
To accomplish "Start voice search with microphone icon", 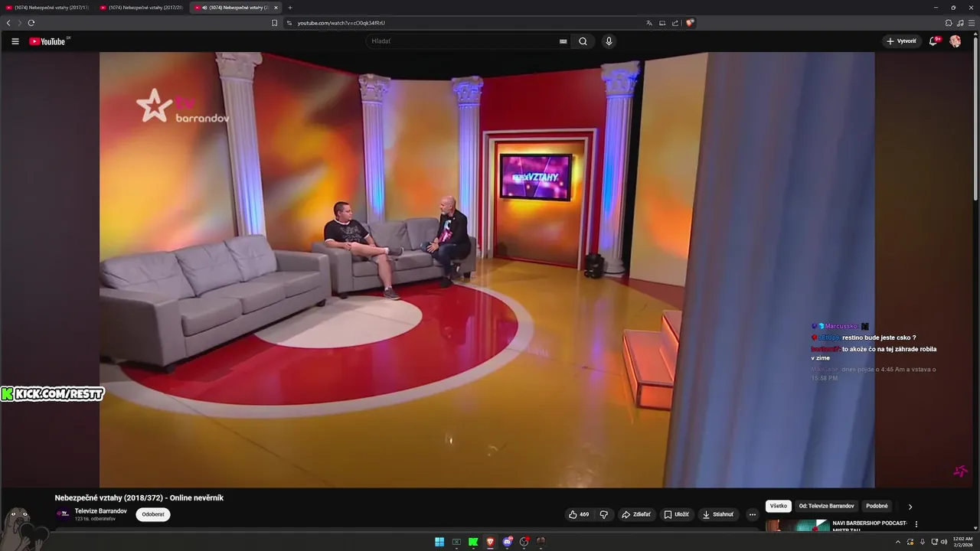I will [x=609, y=41].
